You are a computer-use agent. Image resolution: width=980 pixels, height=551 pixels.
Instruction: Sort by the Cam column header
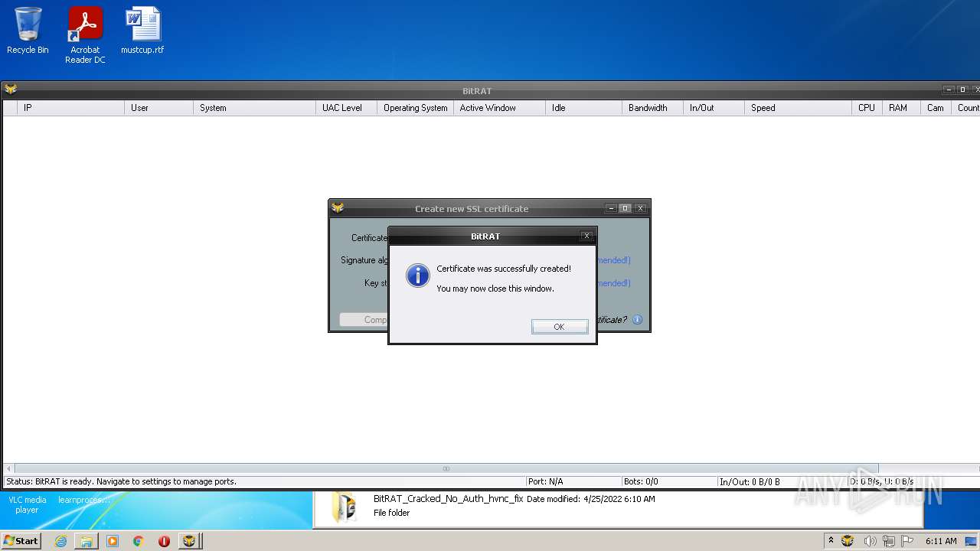(936, 108)
